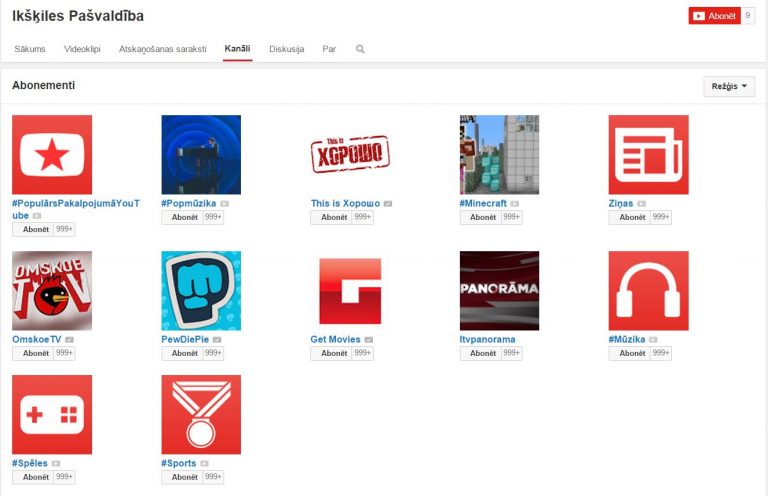768x496 pixels.
Task: Open the #Spēles gamepad icon thumbnail
Action: pos(52,415)
